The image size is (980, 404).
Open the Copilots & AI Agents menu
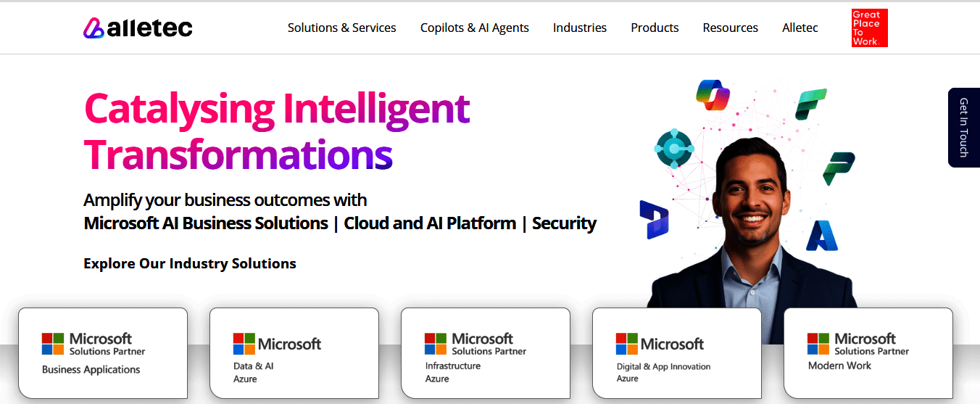click(474, 28)
